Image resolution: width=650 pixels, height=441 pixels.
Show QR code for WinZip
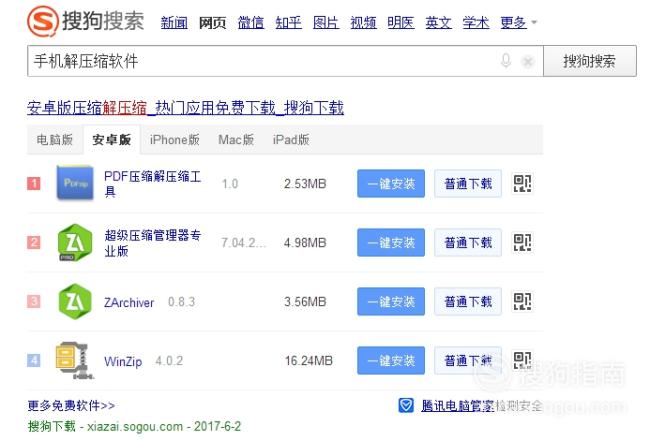pos(522,361)
